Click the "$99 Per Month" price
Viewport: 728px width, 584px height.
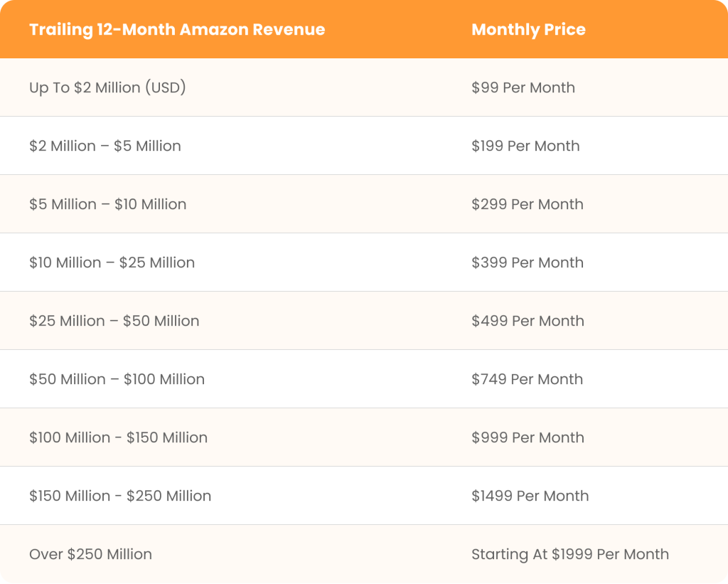(523, 88)
